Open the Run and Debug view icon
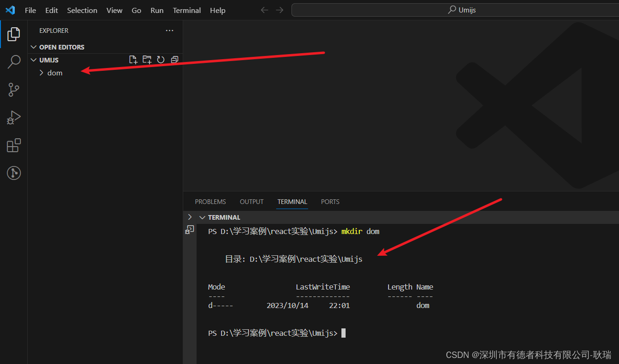This screenshot has width=619, height=364. [14, 117]
